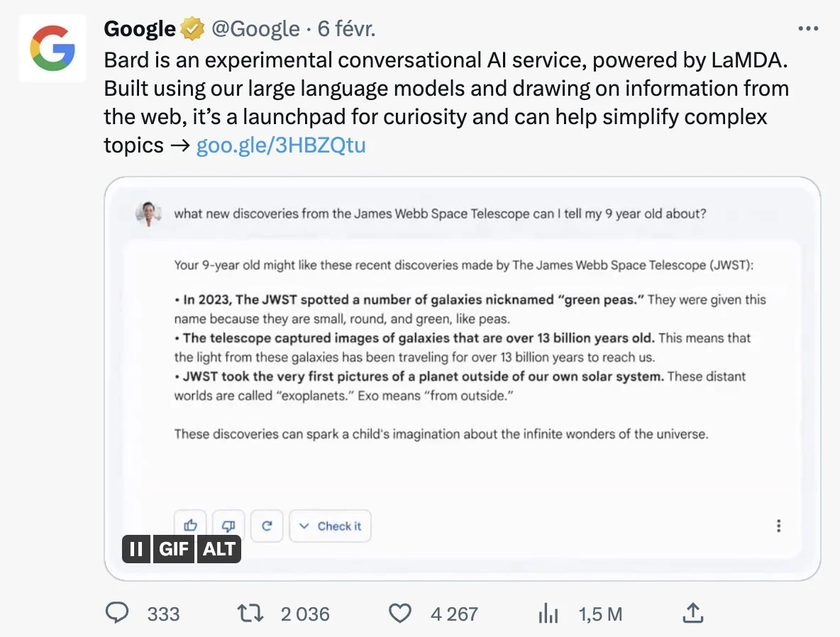View tweet analytics bar chart icon

(548, 613)
